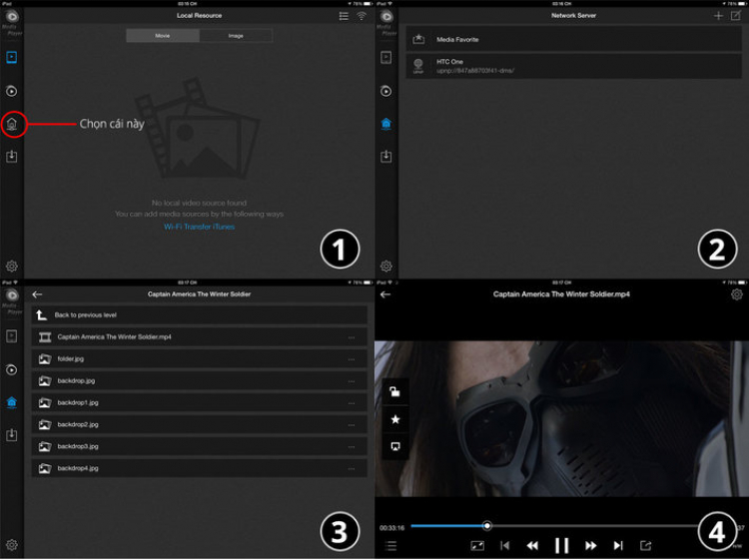Rewind the video
Image resolution: width=749 pixels, height=560 pixels.
point(532,545)
